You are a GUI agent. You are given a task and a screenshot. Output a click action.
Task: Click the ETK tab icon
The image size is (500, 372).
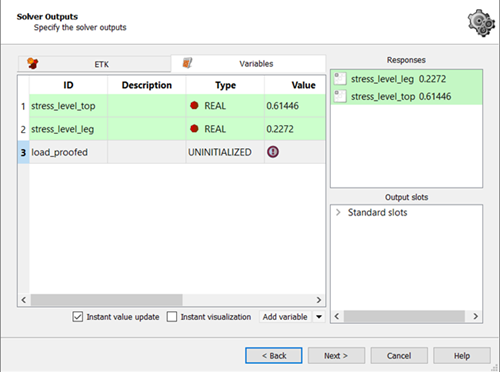tap(33, 63)
